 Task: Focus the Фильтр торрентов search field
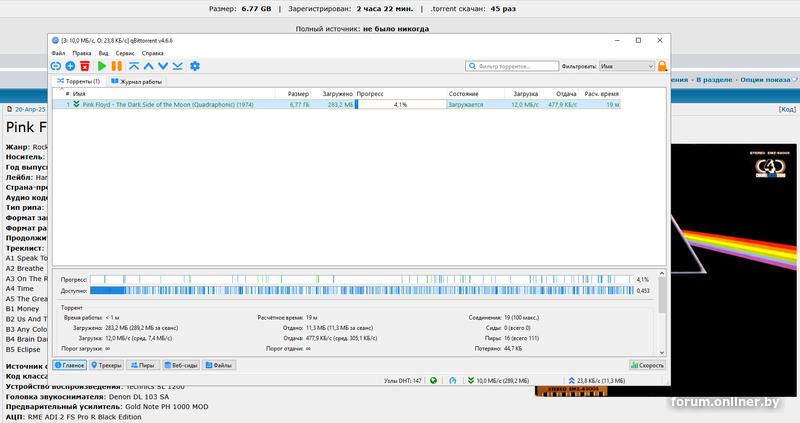point(512,66)
